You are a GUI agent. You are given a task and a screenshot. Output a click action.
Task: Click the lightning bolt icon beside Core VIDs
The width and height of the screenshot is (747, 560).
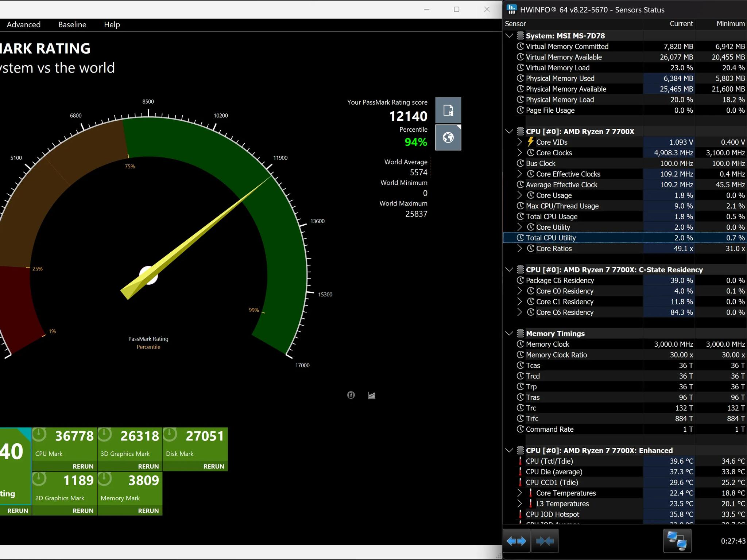click(531, 142)
